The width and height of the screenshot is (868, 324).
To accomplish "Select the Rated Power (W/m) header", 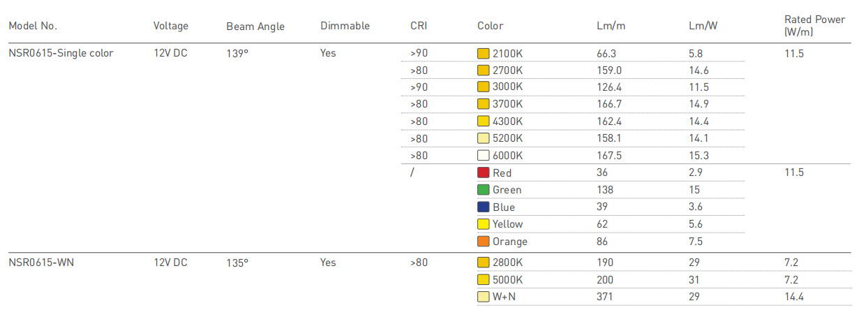I will (x=814, y=25).
